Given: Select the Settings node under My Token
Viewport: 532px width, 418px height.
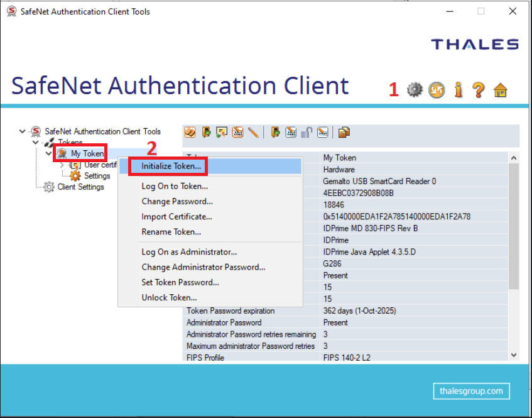Looking at the screenshot, I should point(97,175).
